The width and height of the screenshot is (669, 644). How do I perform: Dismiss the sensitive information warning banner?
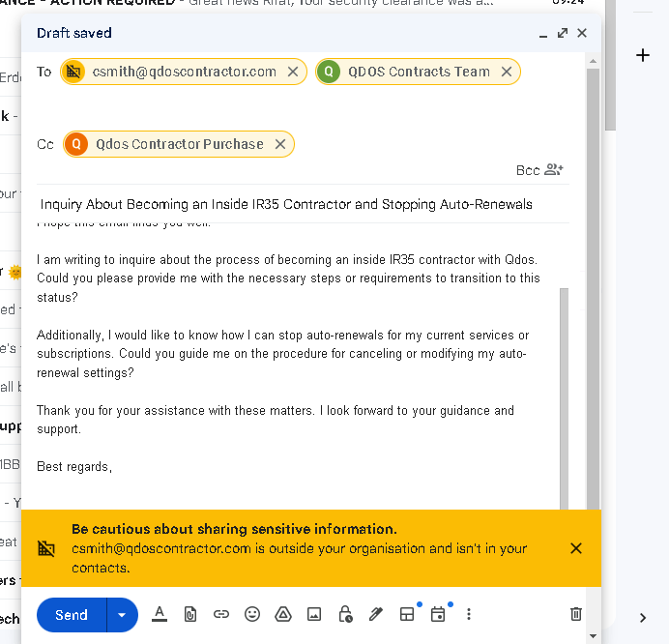point(576,548)
